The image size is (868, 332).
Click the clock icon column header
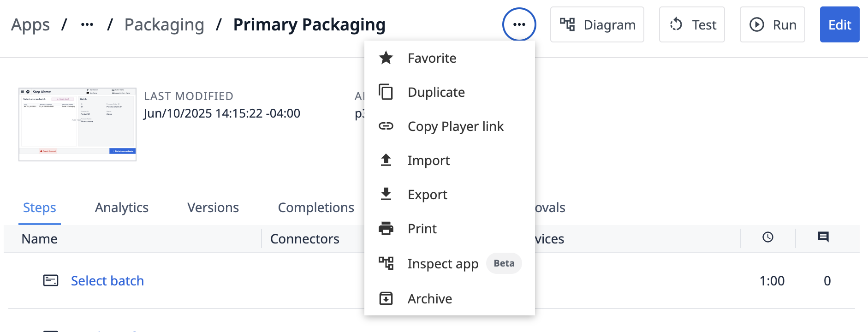coord(768,237)
